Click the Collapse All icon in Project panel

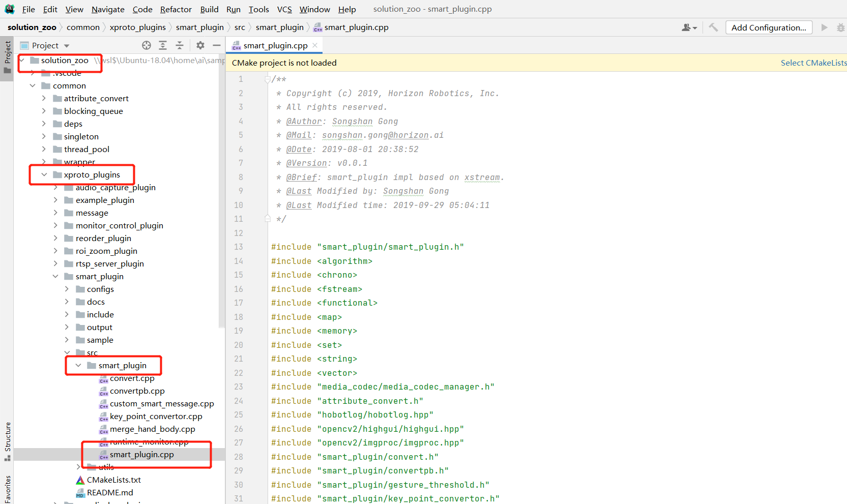tap(180, 45)
